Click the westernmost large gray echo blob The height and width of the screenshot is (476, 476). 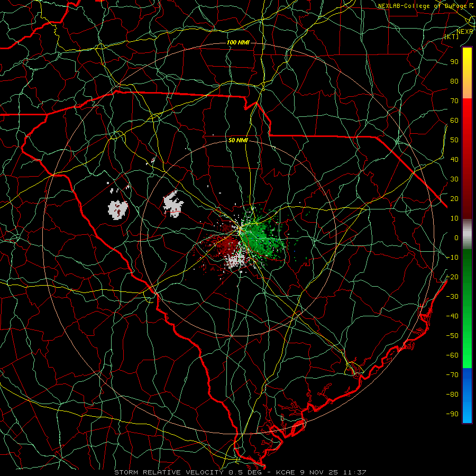(x=118, y=209)
